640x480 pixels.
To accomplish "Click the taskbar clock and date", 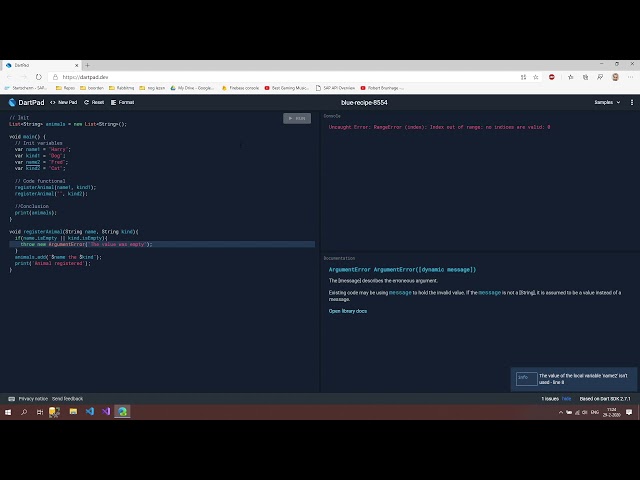I will click(x=611, y=412).
